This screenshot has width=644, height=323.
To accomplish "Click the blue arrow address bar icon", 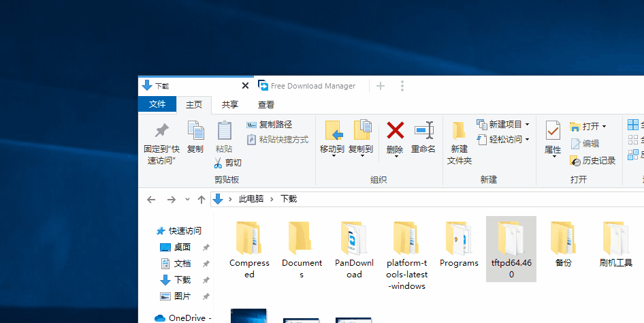I will point(218,199).
